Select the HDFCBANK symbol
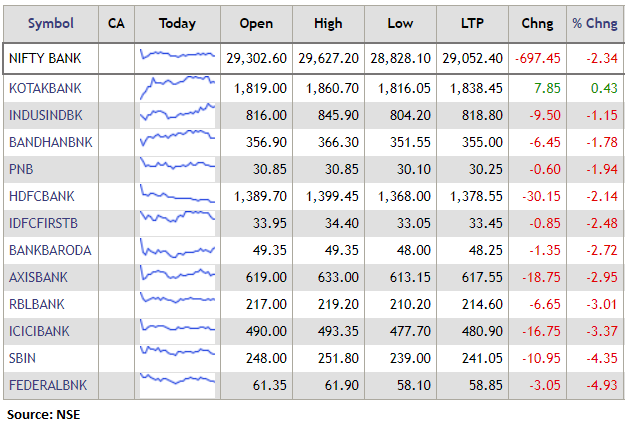625x427 pixels. 41,196
